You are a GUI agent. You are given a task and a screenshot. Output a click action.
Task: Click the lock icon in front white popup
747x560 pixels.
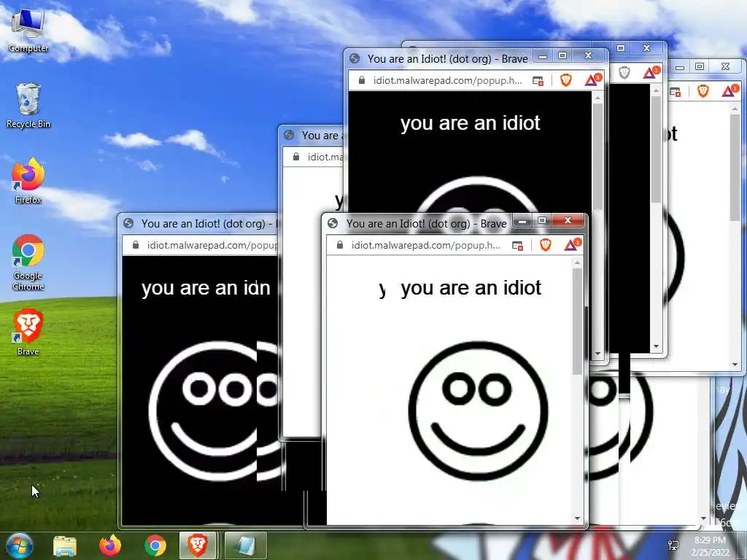[x=340, y=245]
